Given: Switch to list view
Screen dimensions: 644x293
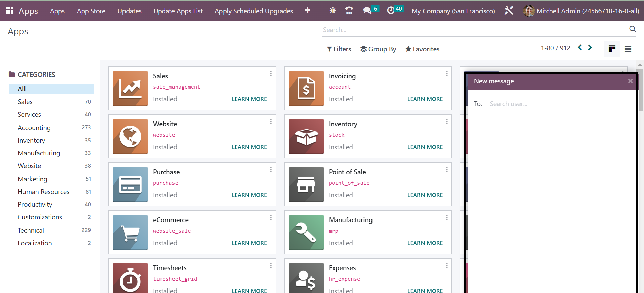Looking at the screenshot, I should (x=628, y=49).
